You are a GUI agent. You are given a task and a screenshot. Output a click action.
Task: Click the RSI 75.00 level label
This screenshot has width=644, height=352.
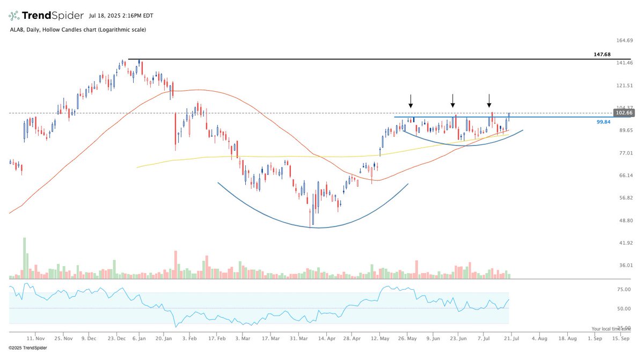624,289
